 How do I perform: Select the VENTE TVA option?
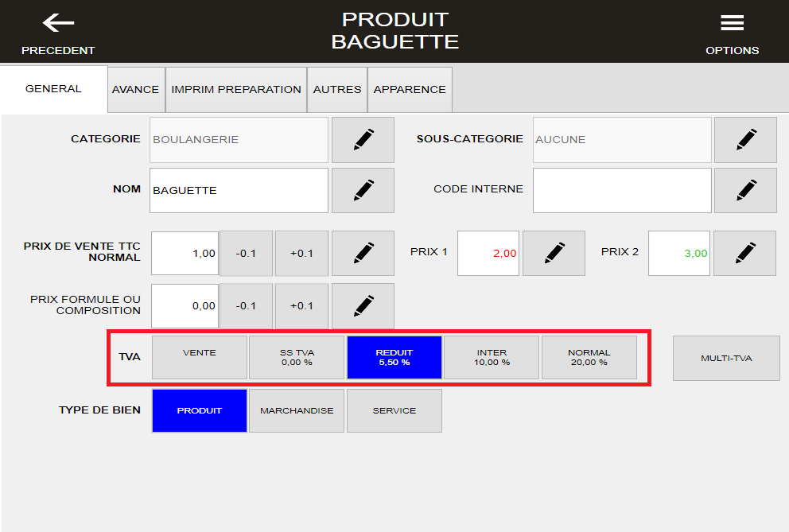point(200,357)
